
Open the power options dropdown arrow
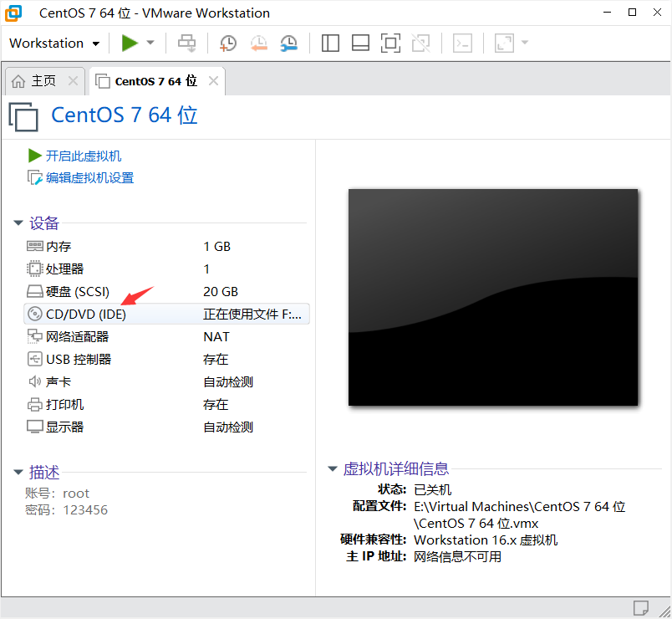150,43
